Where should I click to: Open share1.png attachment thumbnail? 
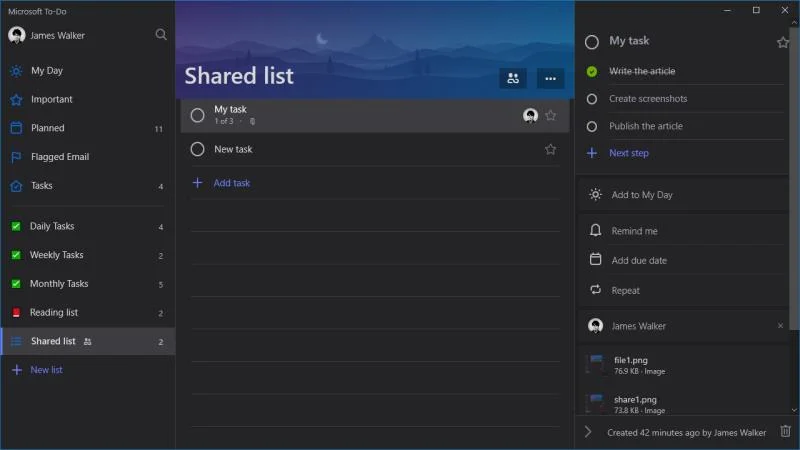click(x=595, y=404)
